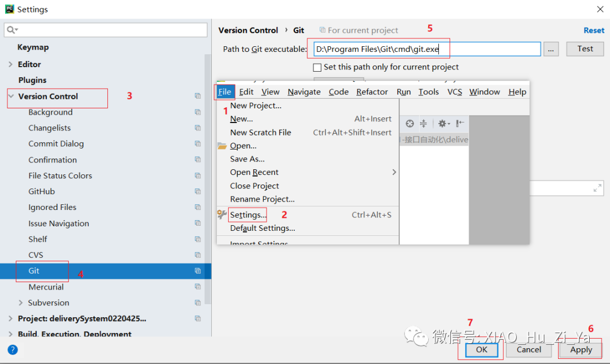Choose New Scratch File menu entry

click(308, 133)
